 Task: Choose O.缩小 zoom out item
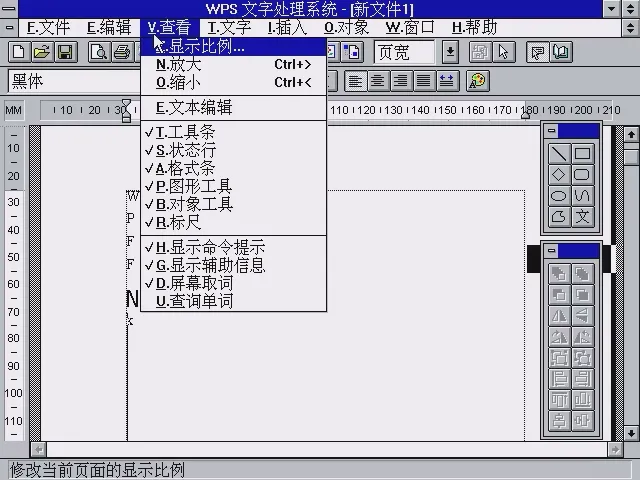pos(233,83)
